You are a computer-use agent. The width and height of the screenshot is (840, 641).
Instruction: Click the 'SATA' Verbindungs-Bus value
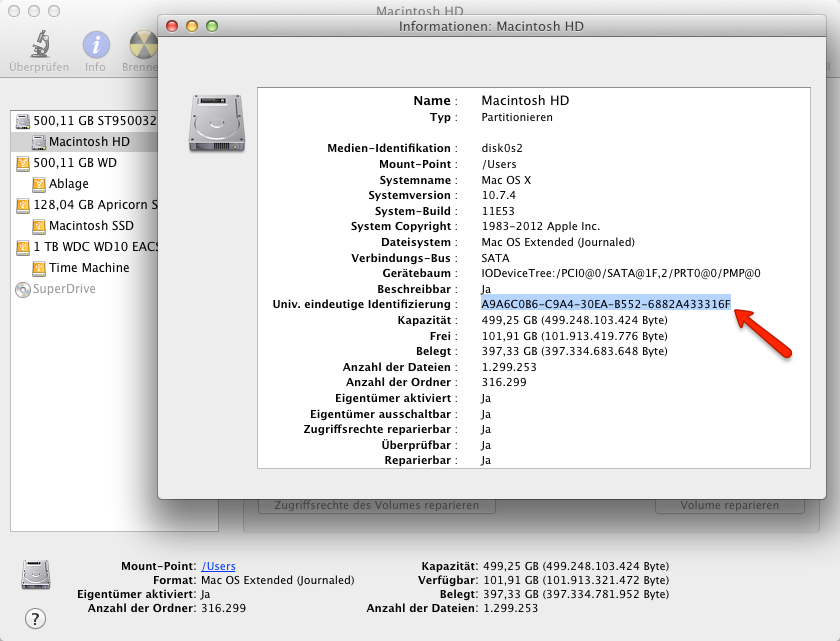click(496, 258)
